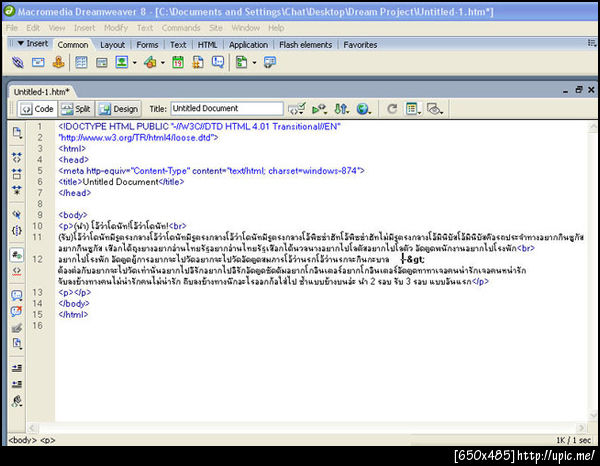This screenshot has height=466, width=600.
Task: Insert a Table icon
Action: tap(81, 62)
